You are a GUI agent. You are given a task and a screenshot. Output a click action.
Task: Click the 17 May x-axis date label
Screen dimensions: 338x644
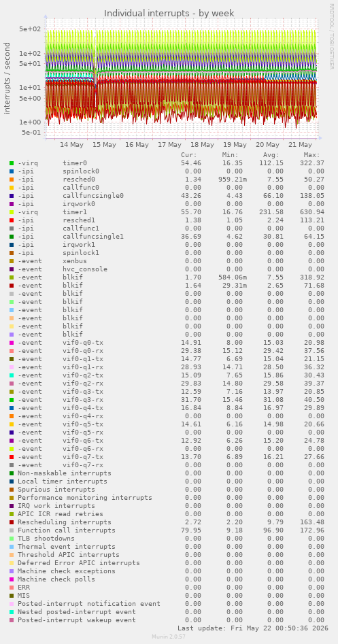click(169, 145)
